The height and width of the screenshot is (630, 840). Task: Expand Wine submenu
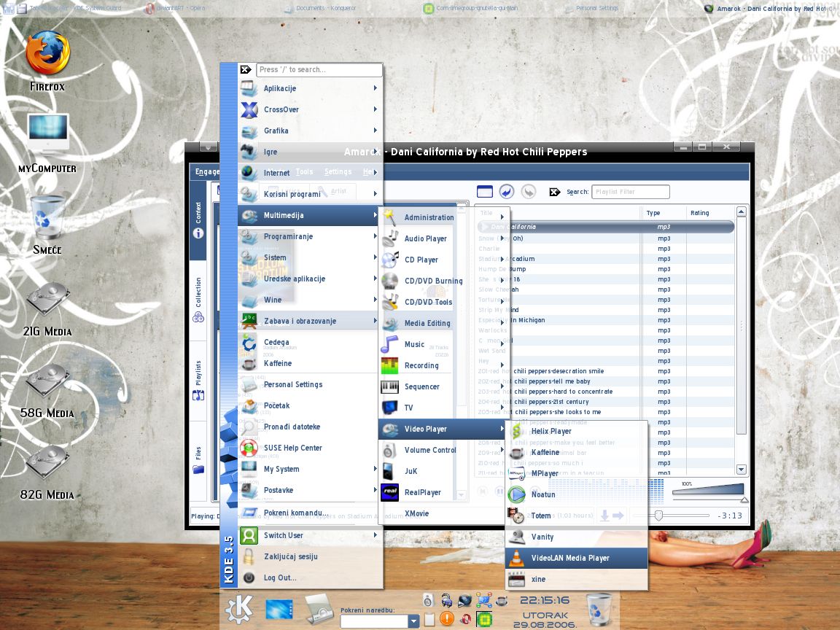tap(310, 300)
